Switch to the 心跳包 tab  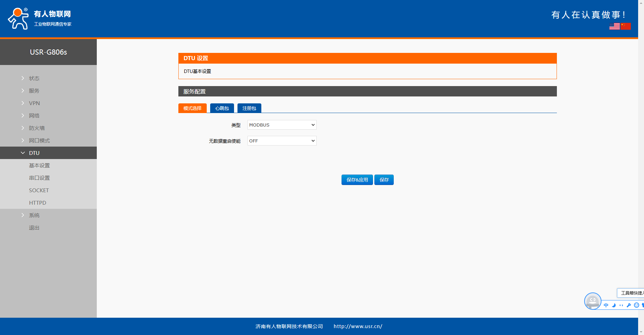pos(222,108)
